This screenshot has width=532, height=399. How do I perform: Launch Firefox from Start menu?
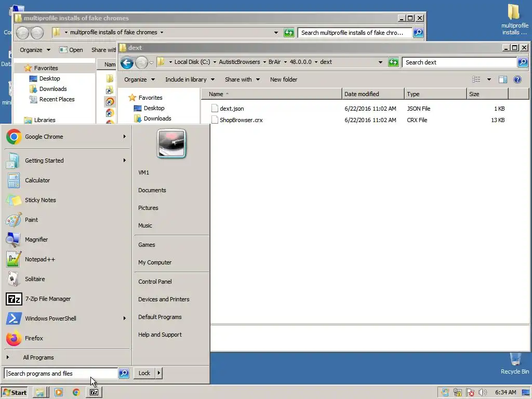pos(67,338)
